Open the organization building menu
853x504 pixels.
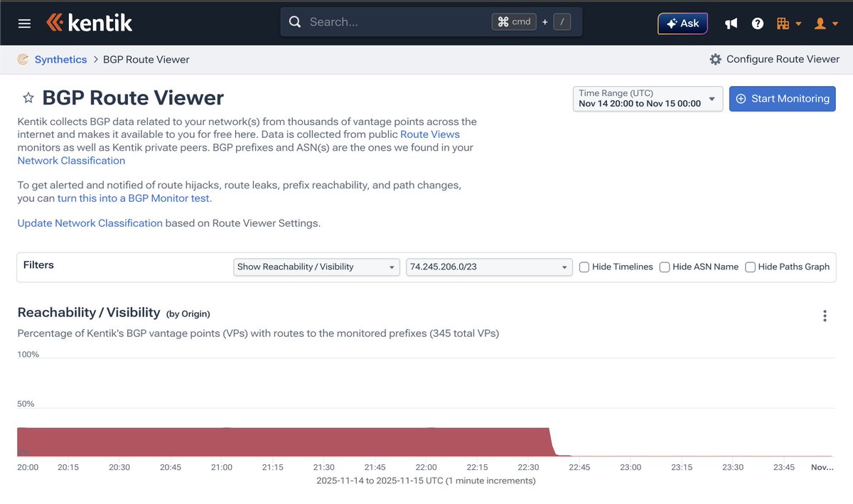tap(788, 23)
